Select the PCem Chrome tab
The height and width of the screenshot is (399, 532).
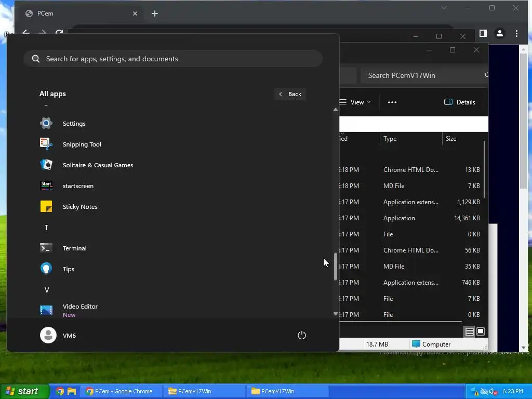point(82,13)
